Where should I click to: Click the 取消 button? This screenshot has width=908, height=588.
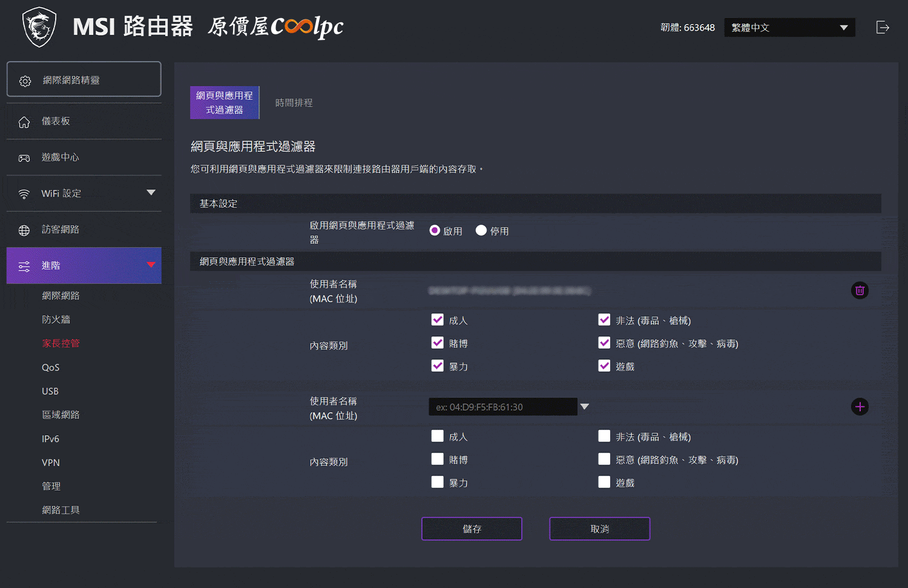click(600, 529)
